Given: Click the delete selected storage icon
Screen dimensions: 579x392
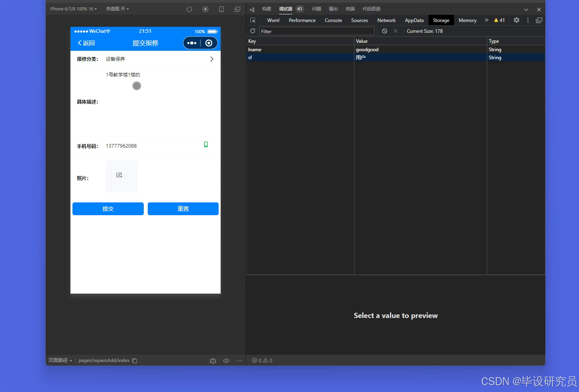Looking at the screenshot, I should tap(396, 31).
